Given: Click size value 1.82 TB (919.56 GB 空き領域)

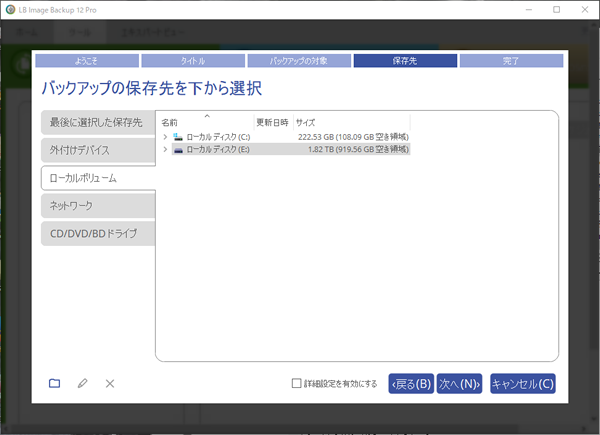Looking at the screenshot, I should tap(358, 150).
